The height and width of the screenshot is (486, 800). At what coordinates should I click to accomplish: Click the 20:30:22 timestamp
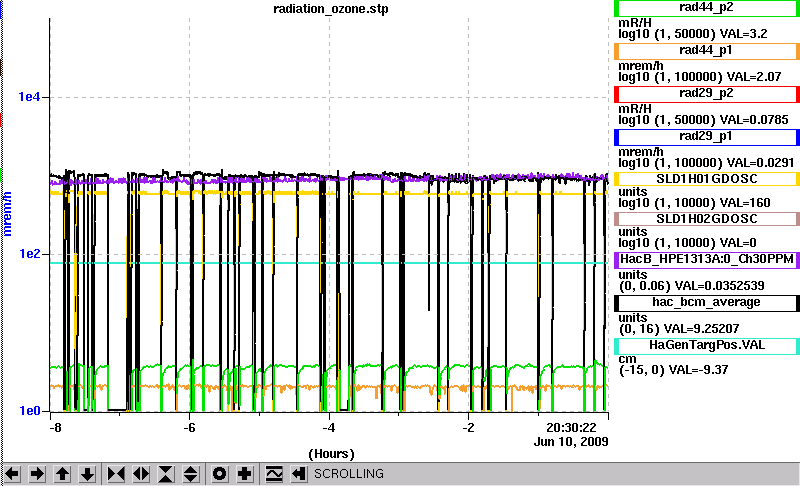[x=571, y=428]
